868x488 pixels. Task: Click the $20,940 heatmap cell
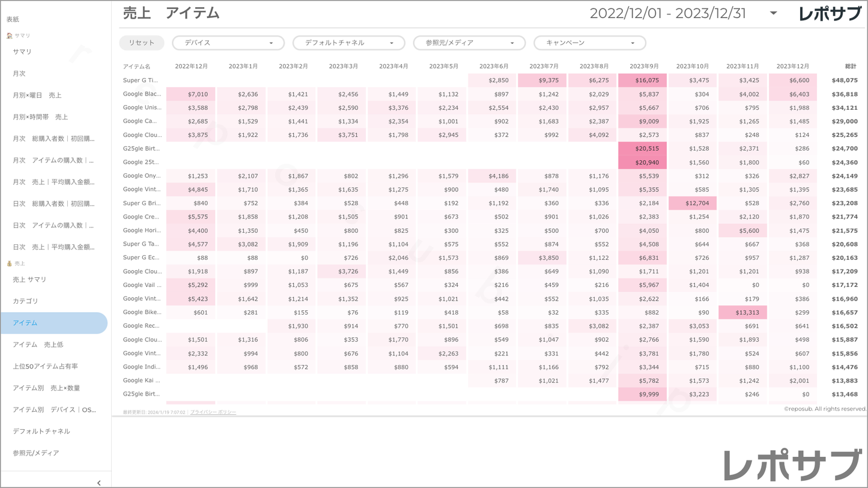click(x=642, y=162)
